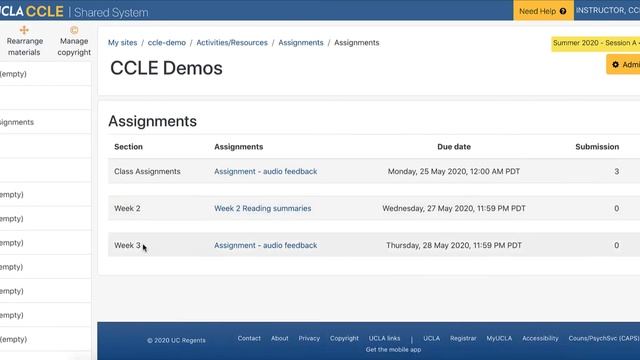Viewport: 640px width, 360px height.
Task: Open Activities/Resources breadcrumb link
Action: click(x=232, y=42)
